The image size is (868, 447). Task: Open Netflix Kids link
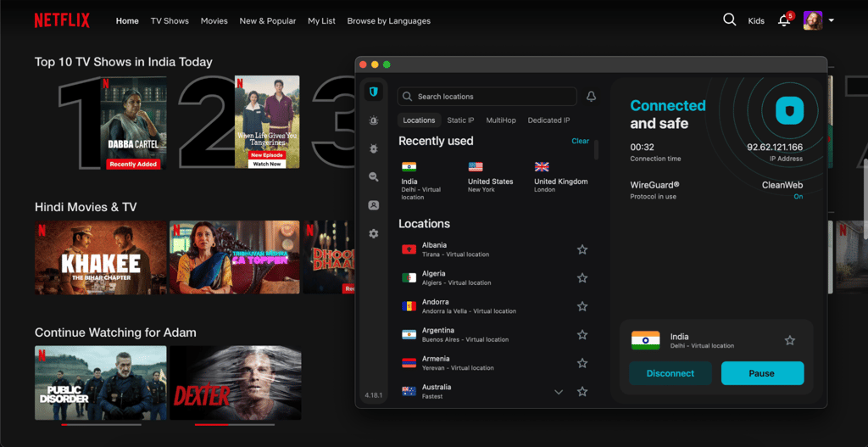(x=756, y=21)
